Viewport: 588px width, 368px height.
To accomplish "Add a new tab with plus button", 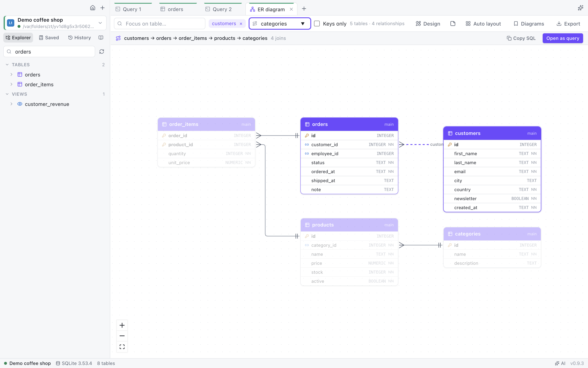I will (304, 9).
